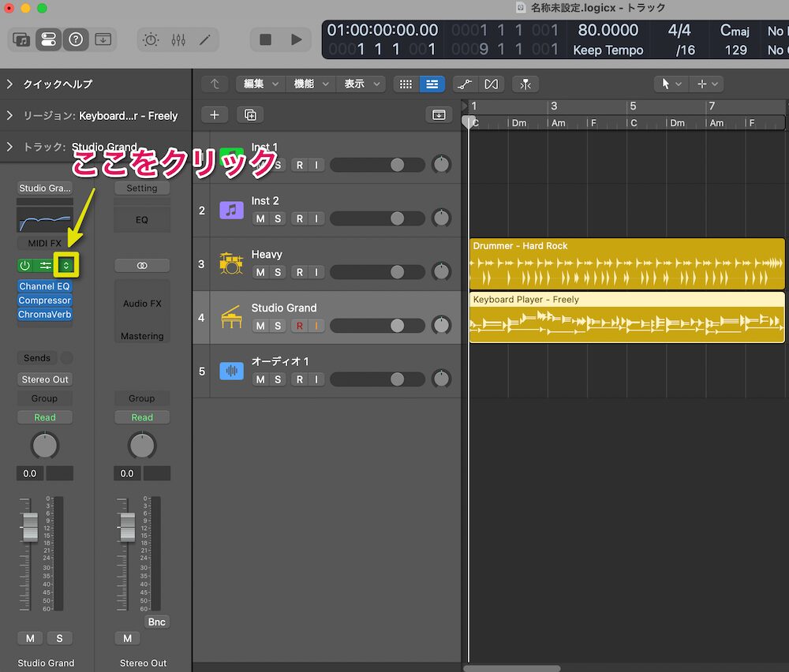Click the Heavy drum kit icon
This screenshot has height=672, width=789.
pyautogui.click(x=231, y=263)
